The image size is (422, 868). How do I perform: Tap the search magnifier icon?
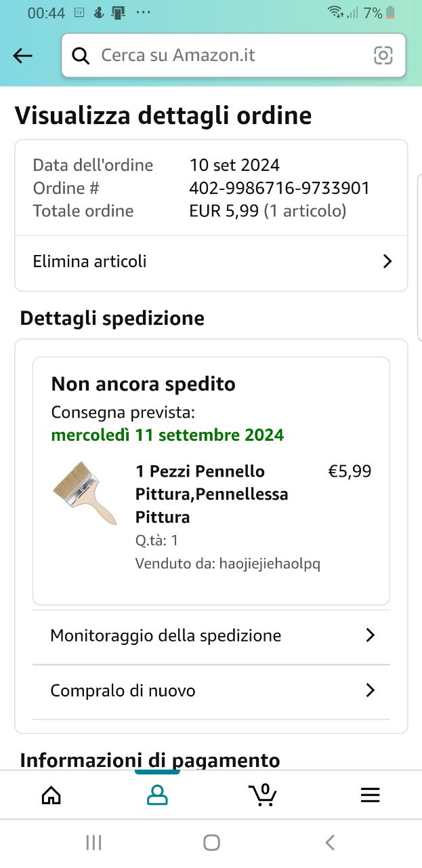click(x=81, y=56)
